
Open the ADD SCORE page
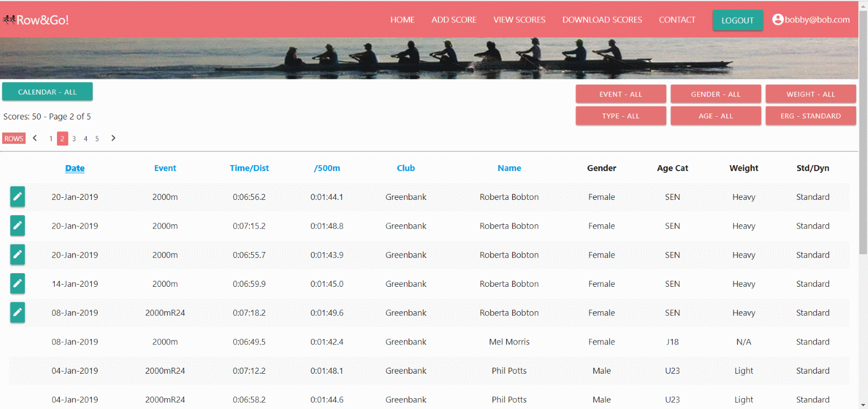tap(454, 20)
